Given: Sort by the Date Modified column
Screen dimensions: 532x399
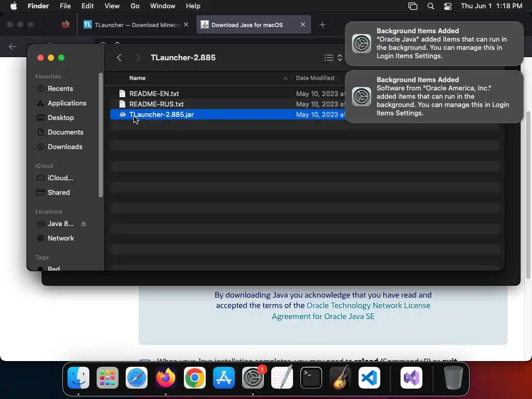Looking at the screenshot, I should tap(315, 78).
